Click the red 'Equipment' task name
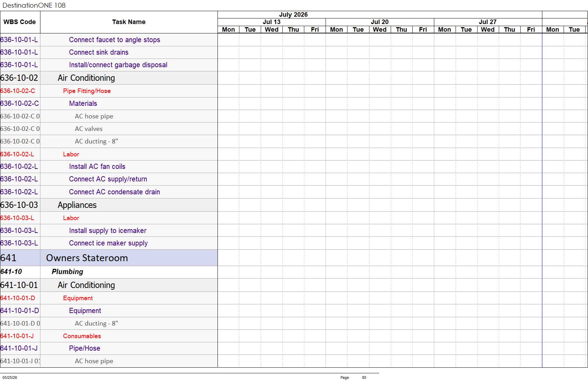 click(78, 298)
